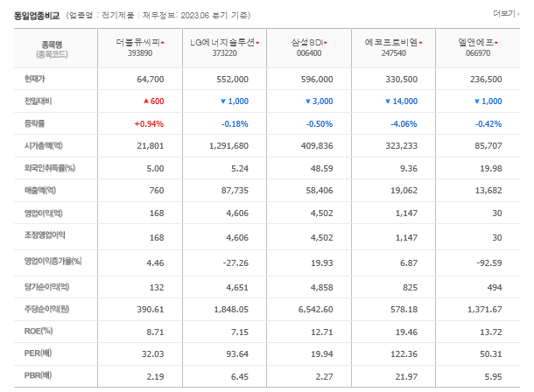534x392 pixels.
Task: Click market cap value 1,291,680
Action: coord(228,146)
